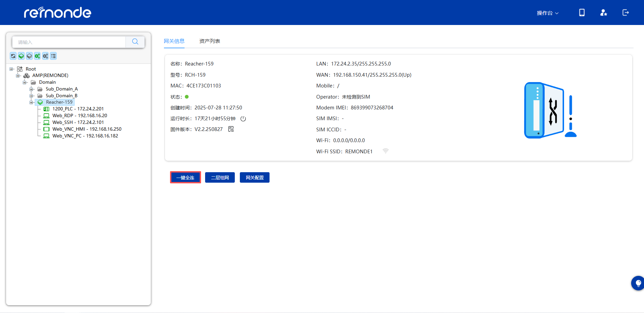
Task: Click the 请输入 search input field
Action: (69, 42)
